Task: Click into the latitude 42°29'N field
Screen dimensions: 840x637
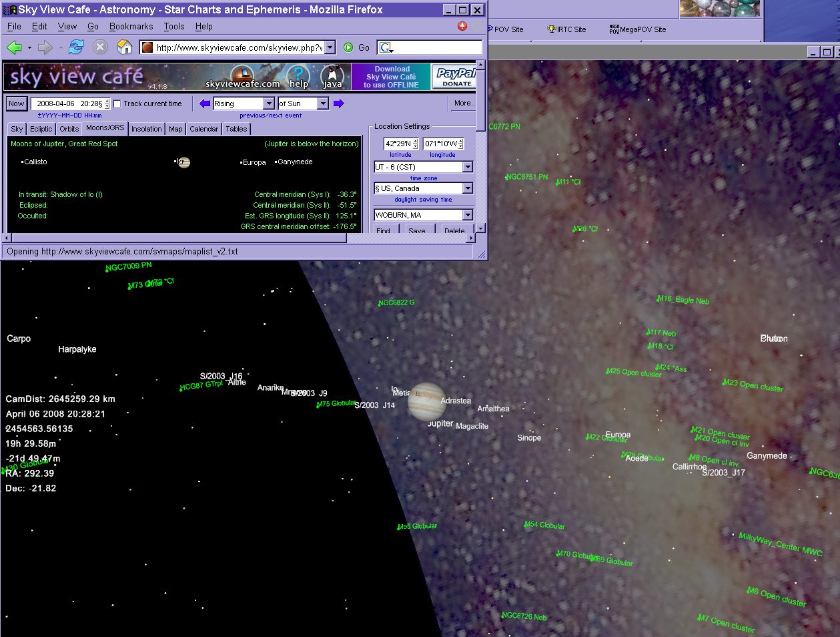Action: [x=398, y=144]
